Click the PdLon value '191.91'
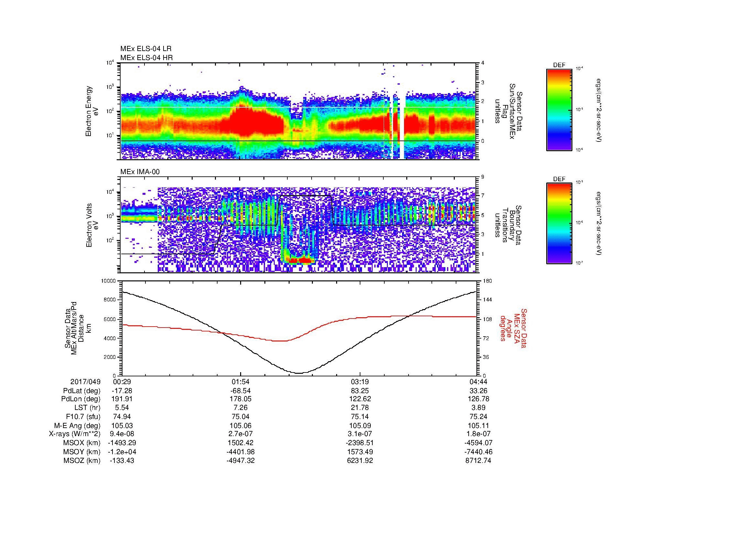Image resolution: width=756 pixels, height=534 pixels. coord(122,399)
